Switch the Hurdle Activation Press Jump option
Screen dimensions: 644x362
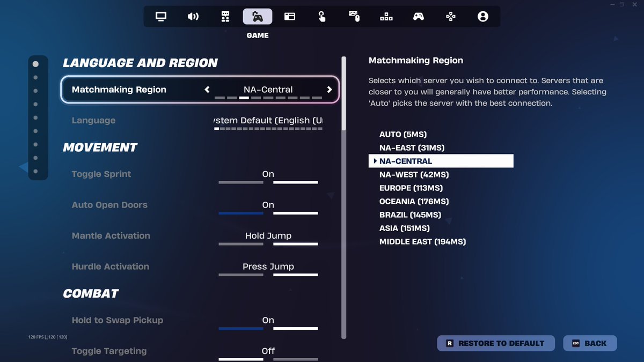click(268, 269)
